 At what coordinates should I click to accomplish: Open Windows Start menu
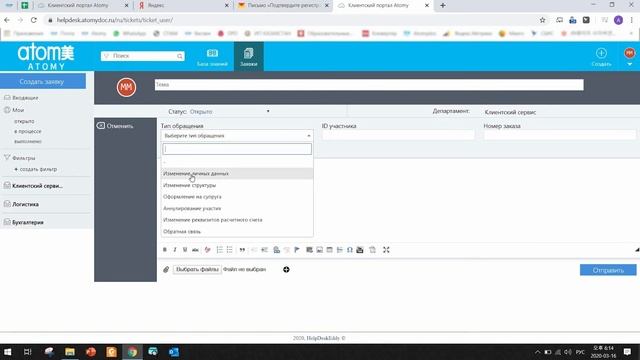click(7, 352)
